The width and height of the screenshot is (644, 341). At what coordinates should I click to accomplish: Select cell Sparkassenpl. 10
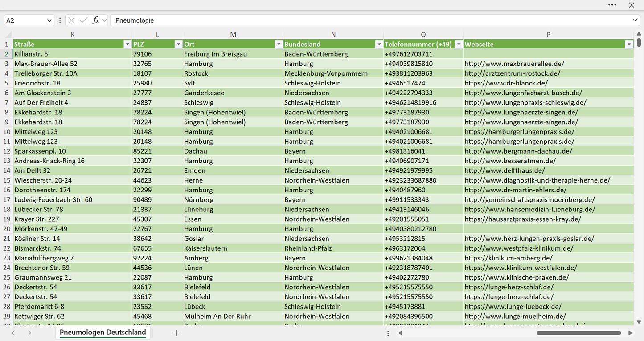coord(73,151)
